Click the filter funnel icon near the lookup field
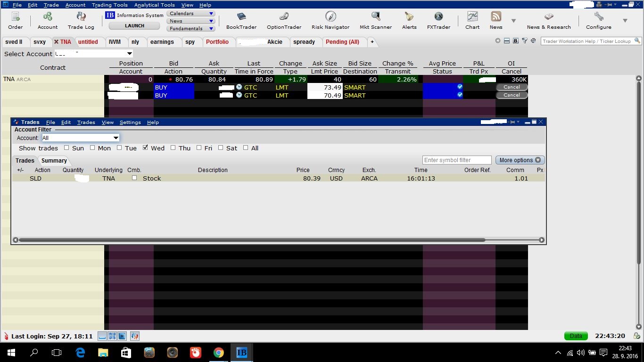The image size is (644, 362). [524, 41]
